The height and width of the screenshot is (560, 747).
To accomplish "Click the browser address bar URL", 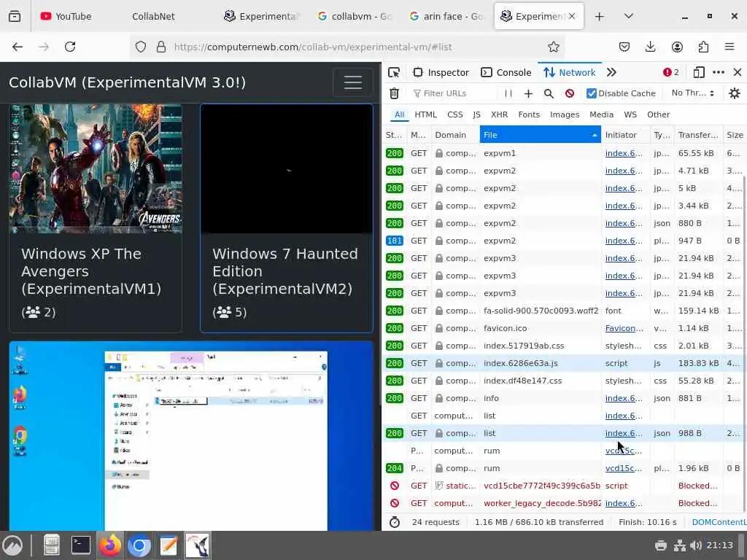I will pyautogui.click(x=313, y=47).
